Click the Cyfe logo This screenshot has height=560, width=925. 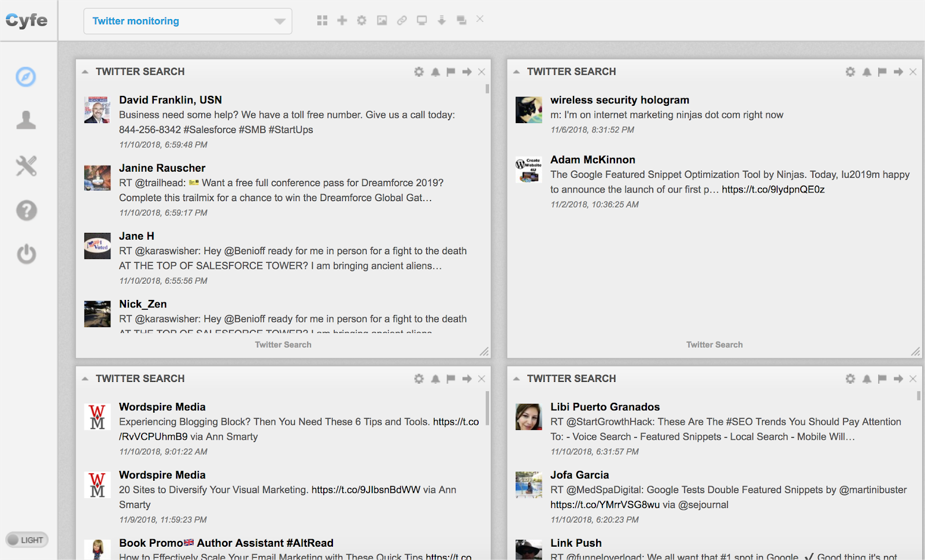click(27, 21)
